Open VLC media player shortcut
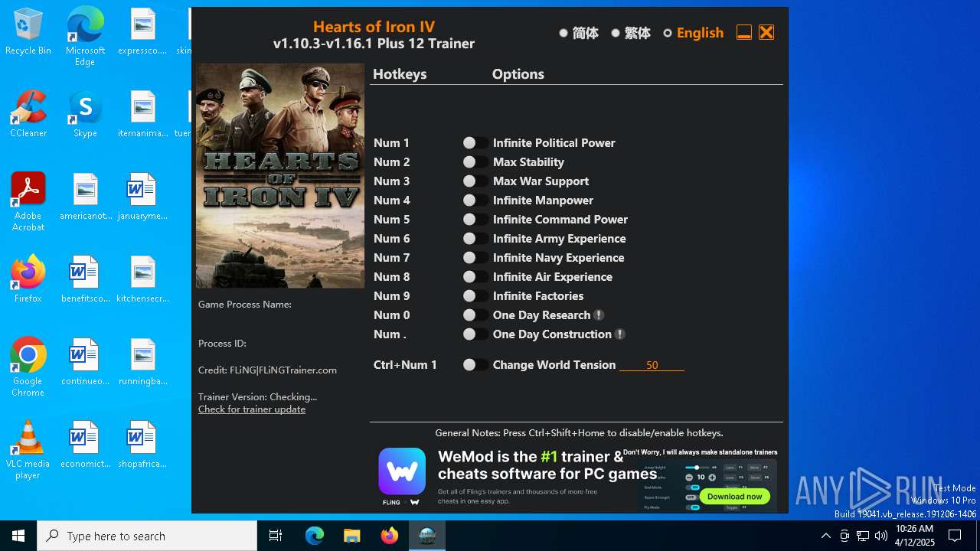The image size is (980, 551). pos(28,450)
